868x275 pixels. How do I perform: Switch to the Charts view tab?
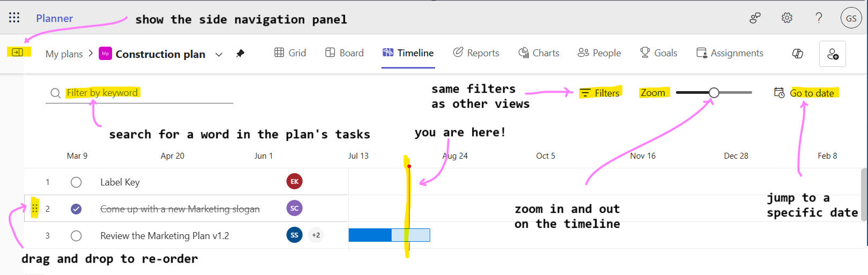(539, 53)
